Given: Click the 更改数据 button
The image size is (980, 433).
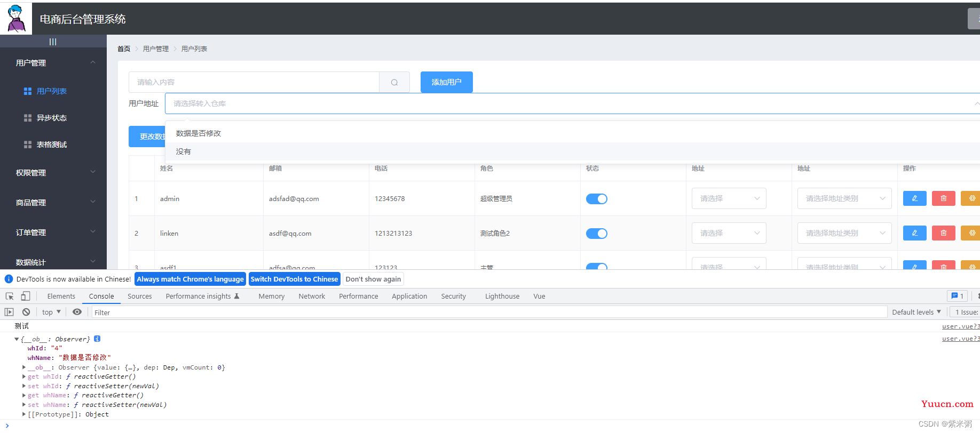Looking at the screenshot, I should point(147,137).
